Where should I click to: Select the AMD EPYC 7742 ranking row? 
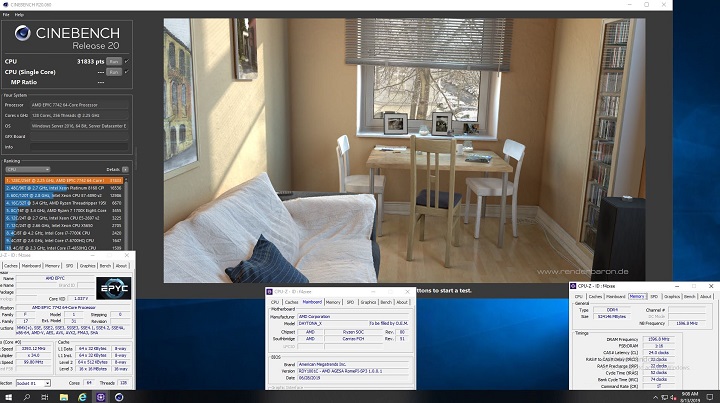63,180
